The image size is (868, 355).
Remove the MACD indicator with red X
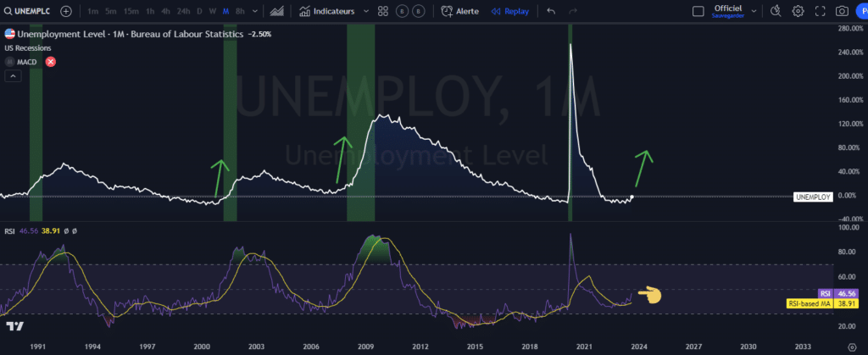click(51, 62)
